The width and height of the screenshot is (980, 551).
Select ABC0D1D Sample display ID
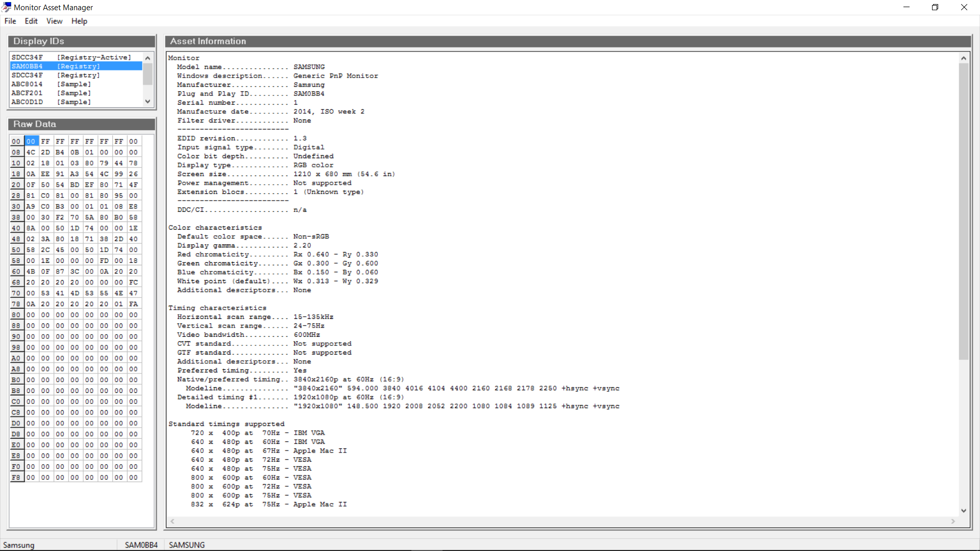[76, 102]
